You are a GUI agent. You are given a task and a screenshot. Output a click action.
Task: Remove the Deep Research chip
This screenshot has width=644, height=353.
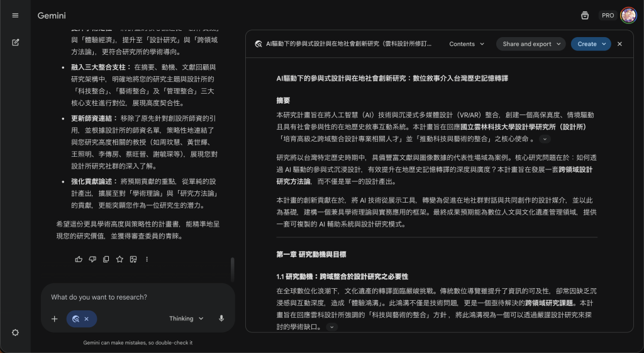click(x=86, y=319)
